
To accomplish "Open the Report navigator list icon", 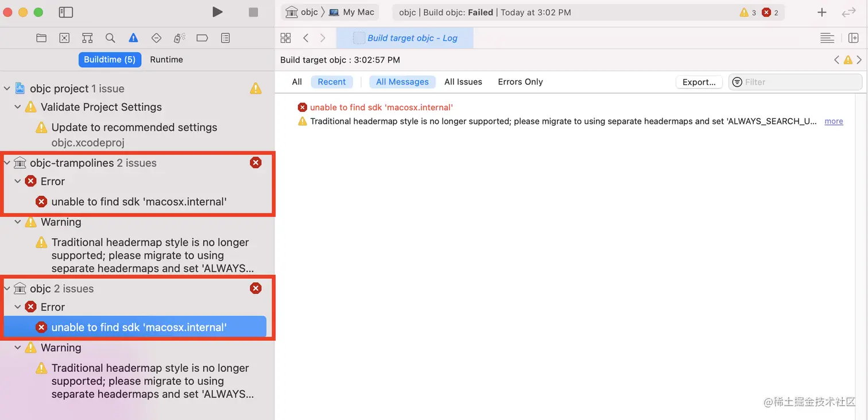I will point(226,38).
